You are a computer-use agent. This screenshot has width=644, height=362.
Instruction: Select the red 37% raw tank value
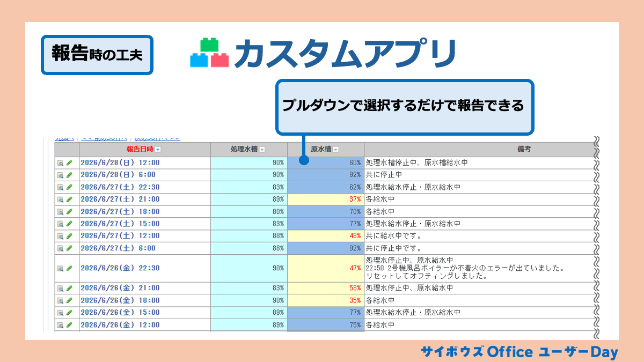tap(355, 200)
